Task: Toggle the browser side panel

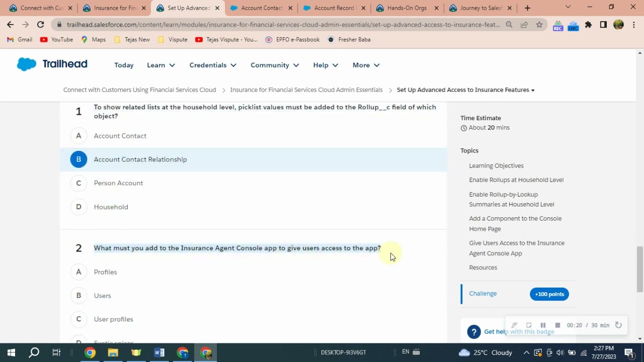Action: click(603, 25)
